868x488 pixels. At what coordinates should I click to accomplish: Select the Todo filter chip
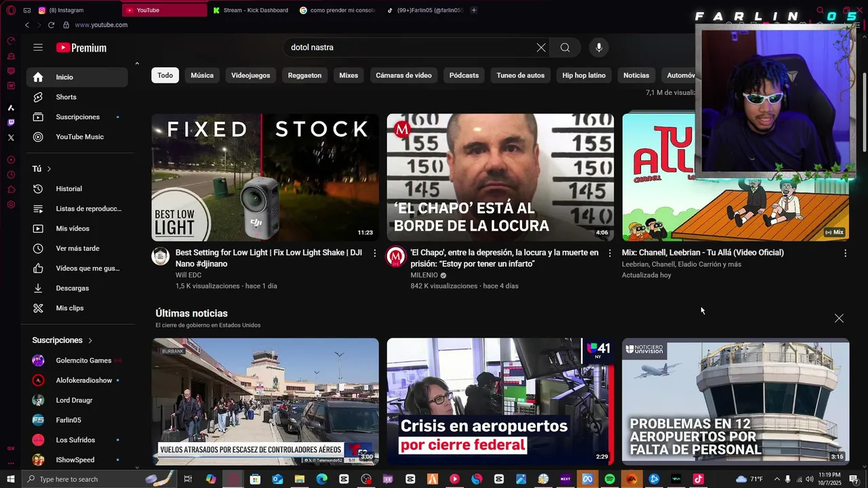tap(165, 75)
